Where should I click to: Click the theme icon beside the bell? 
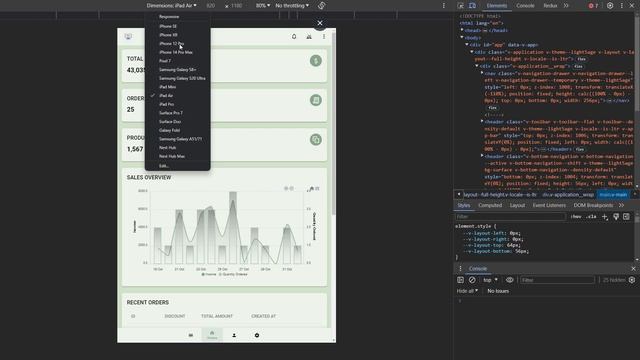[309, 37]
